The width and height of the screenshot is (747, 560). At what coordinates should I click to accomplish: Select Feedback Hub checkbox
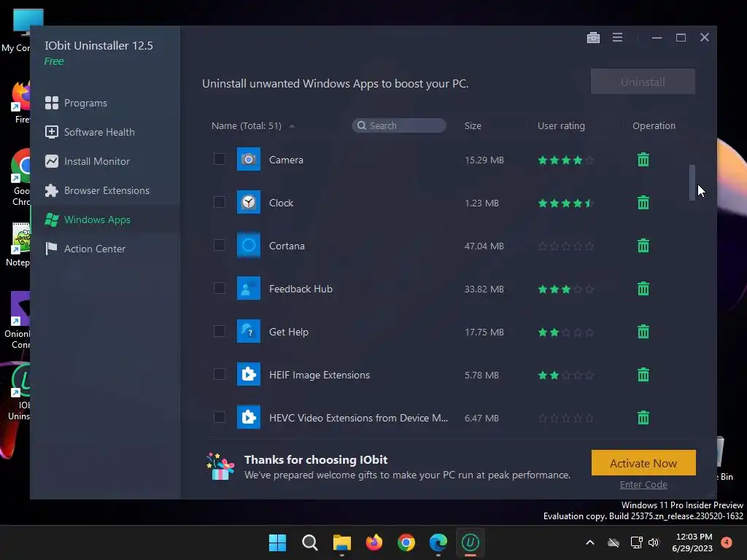[219, 288]
